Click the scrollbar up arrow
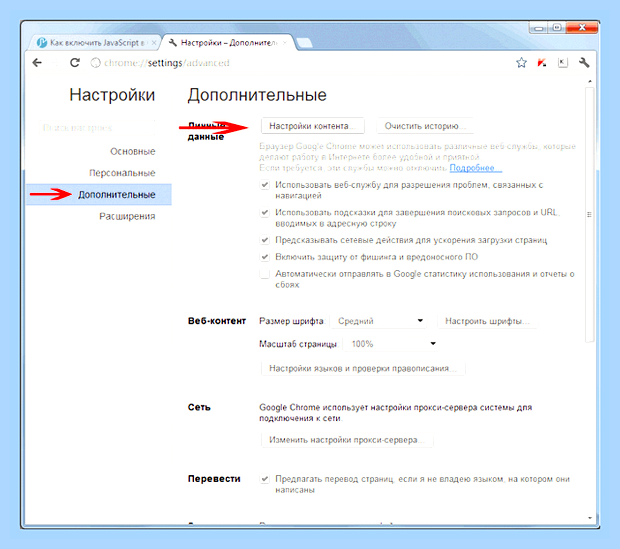The image size is (620, 549). tap(590, 81)
